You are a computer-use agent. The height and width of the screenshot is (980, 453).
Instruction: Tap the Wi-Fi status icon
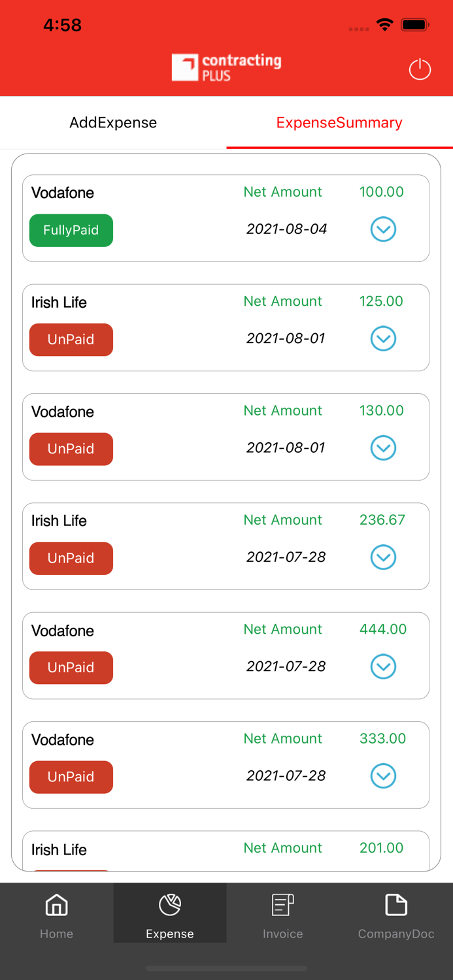pos(384,25)
